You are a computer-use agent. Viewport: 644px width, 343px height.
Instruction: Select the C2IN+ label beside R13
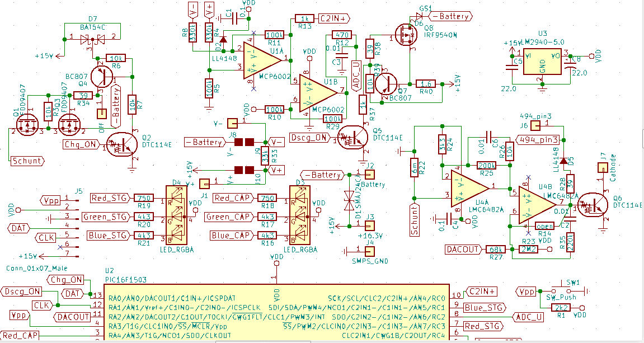point(334,18)
